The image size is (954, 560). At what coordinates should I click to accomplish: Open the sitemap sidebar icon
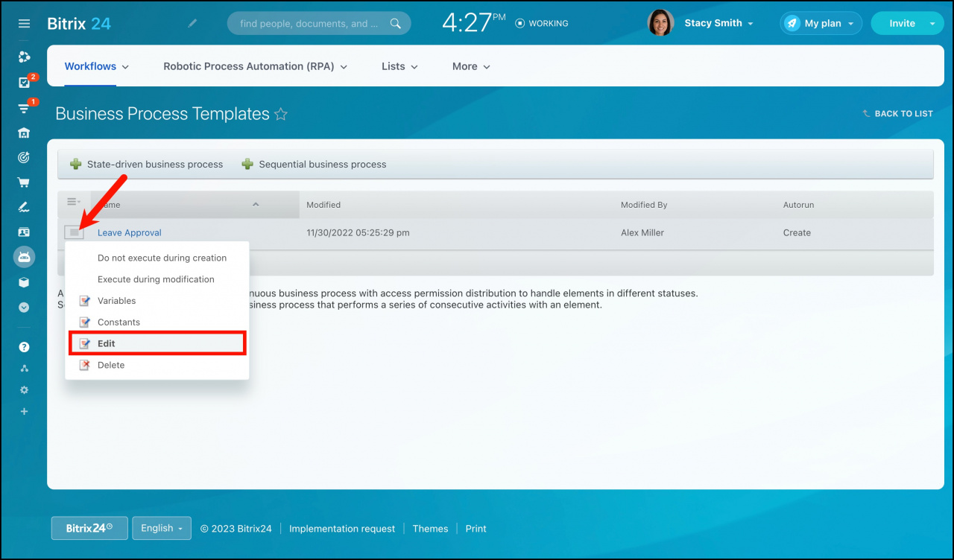[24, 369]
